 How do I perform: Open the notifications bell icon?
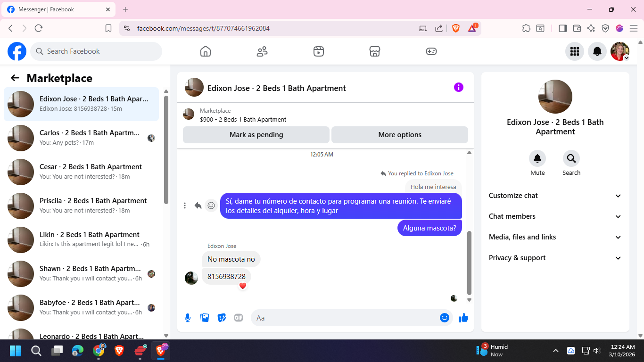click(597, 51)
